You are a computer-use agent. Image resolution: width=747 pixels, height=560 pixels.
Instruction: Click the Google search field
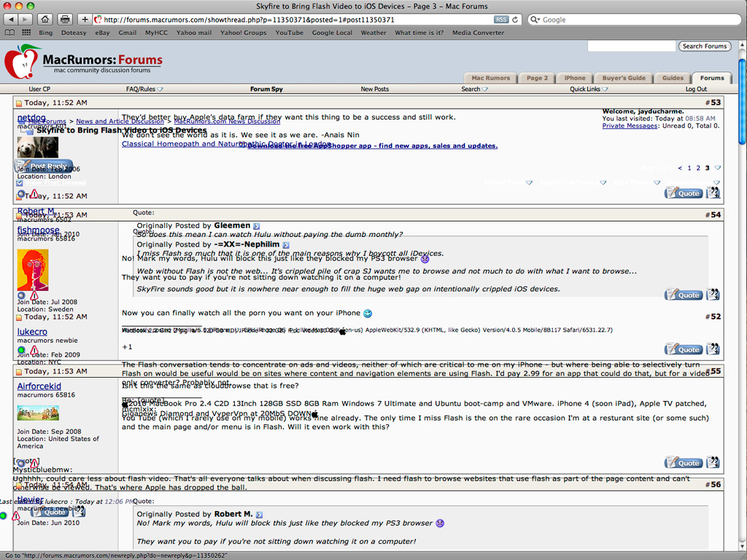[635, 20]
